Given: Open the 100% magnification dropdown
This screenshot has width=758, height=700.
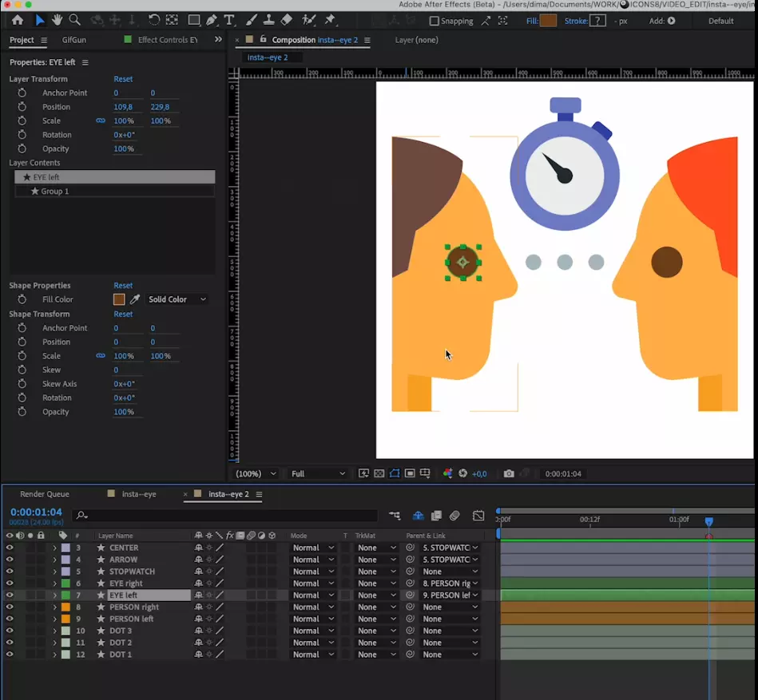Looking at the screenshot, I should 256,474.
